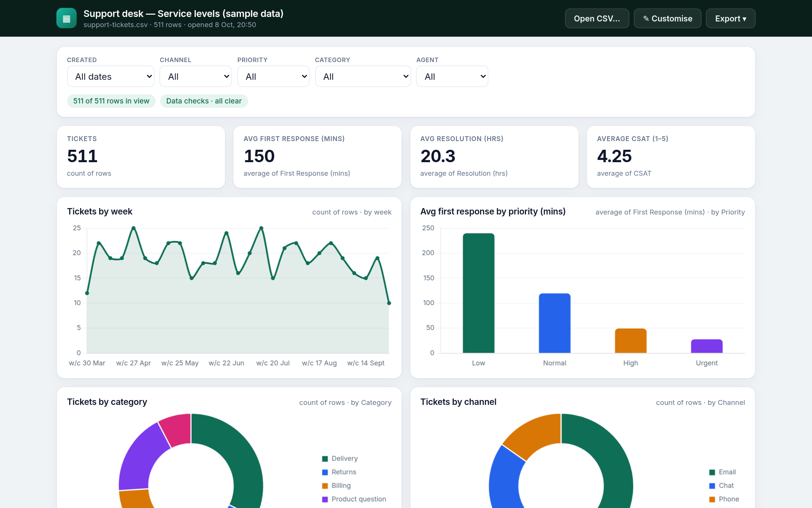Screen dimensions: 812x508
Task: Click the '511 of 511 rows in view' chip
Action: click(111, 101)
